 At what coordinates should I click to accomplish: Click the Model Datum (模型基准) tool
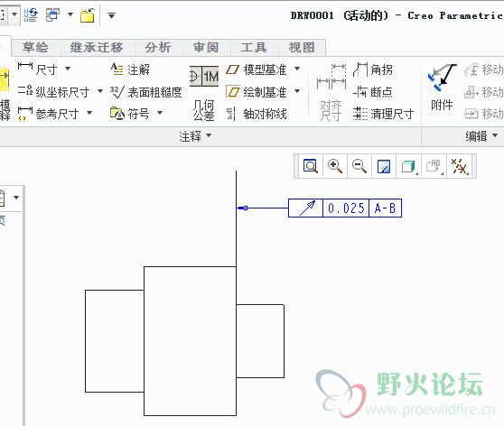[257, 69]
